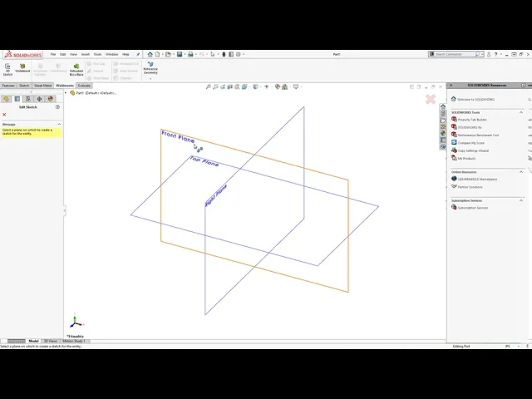Switch to Motion Study 1 tab
This screenshot has width=532, height=399.
pyautogui.click(x=74, y=341)
